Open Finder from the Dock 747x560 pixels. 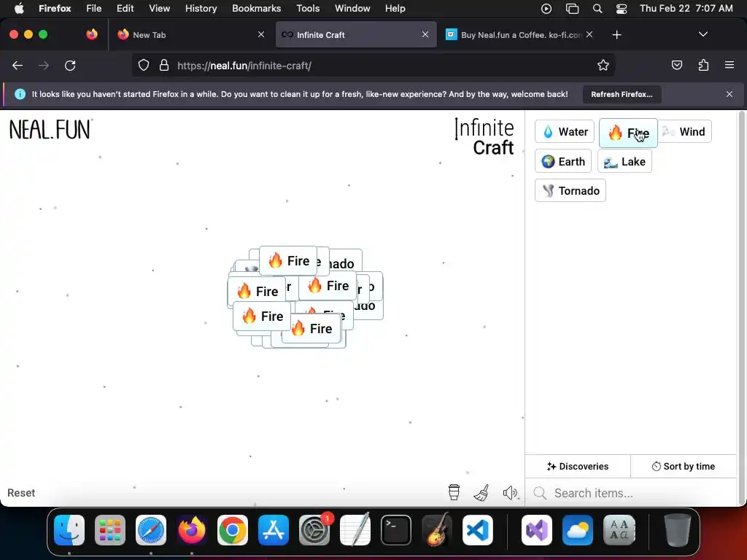pyautogui.click(x=69, y=529)
